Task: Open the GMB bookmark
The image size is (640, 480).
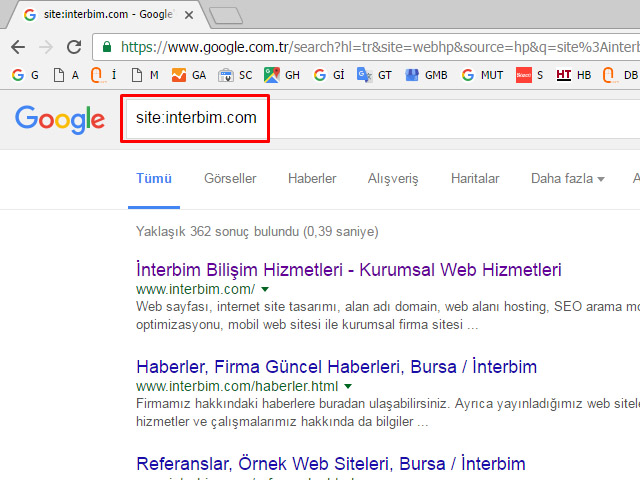Action: [x=426, y=75]
